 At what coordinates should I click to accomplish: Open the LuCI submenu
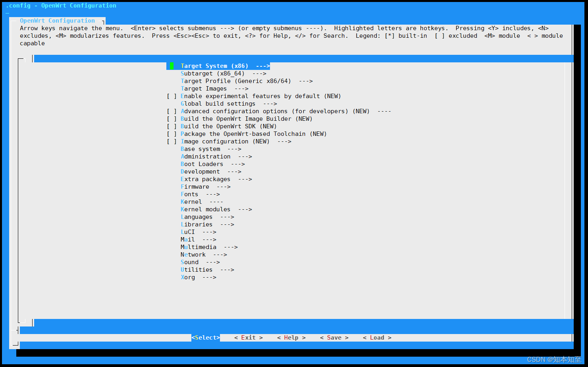click(199, 232)
